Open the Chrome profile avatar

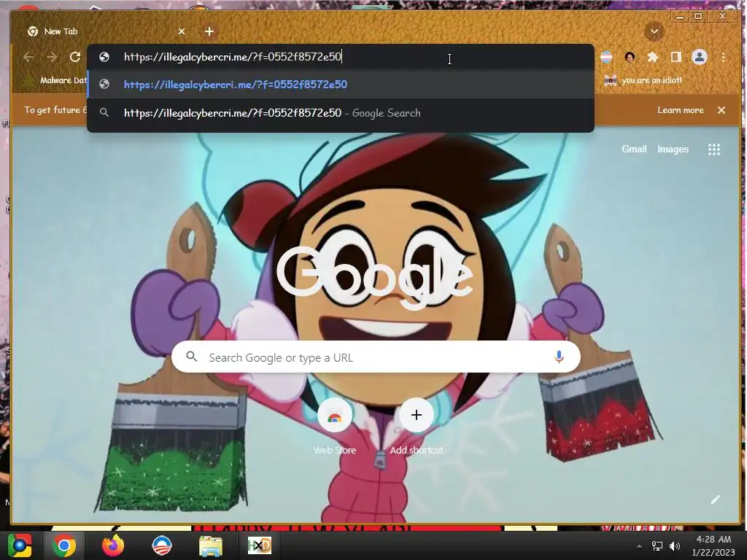click(700, 57)
